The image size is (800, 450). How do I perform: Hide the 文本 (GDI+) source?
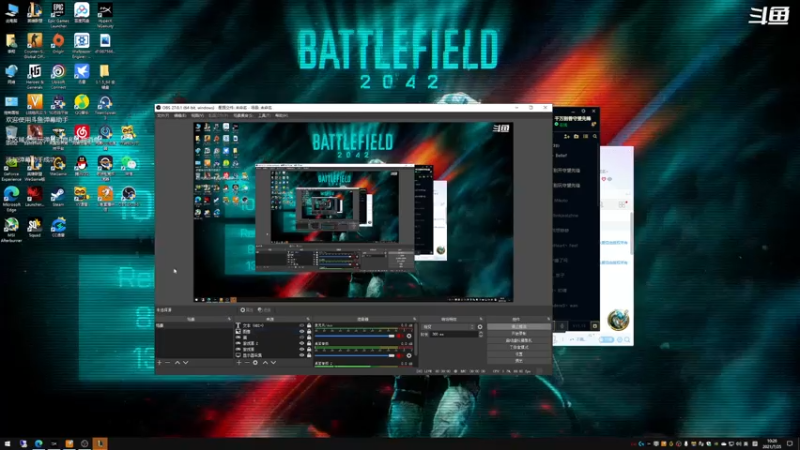[x=302, y=326]
